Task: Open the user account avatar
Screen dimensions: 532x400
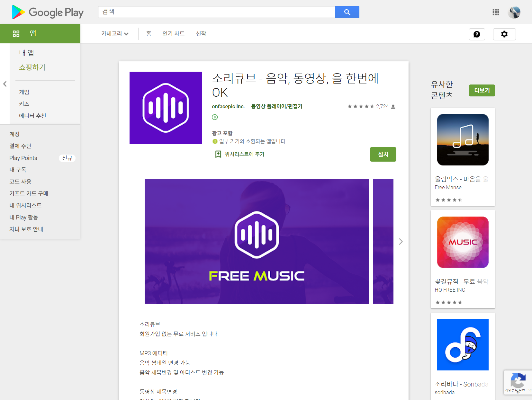Action: 514,12
